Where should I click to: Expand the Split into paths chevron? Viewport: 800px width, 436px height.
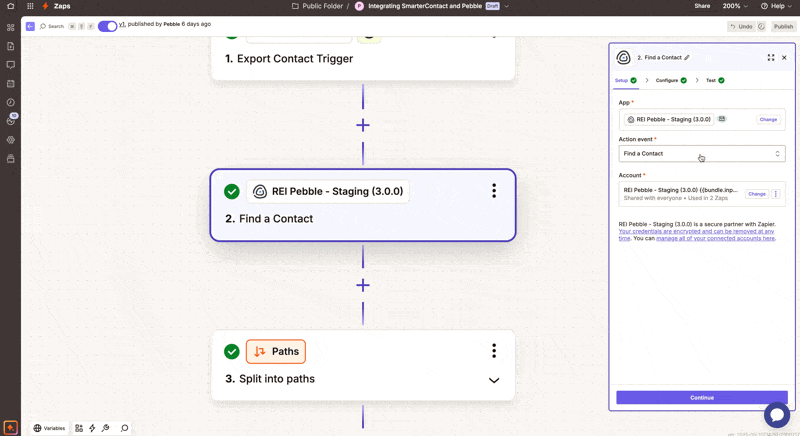(494, 380)
